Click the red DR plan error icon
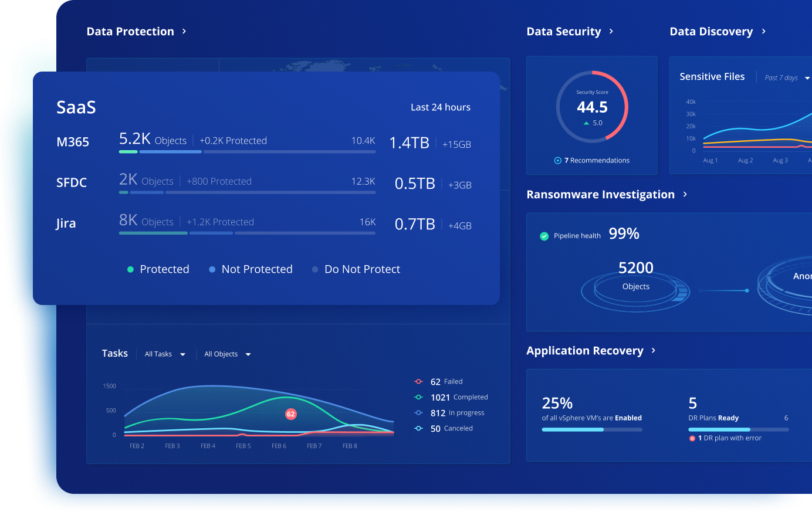 point(692,439)
